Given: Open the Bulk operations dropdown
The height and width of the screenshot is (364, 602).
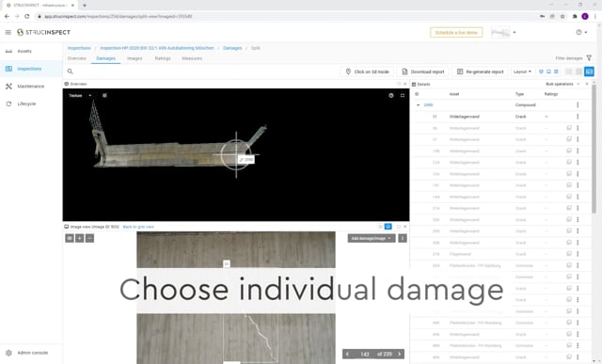Looking at the screenshot, I should (562, 84).
